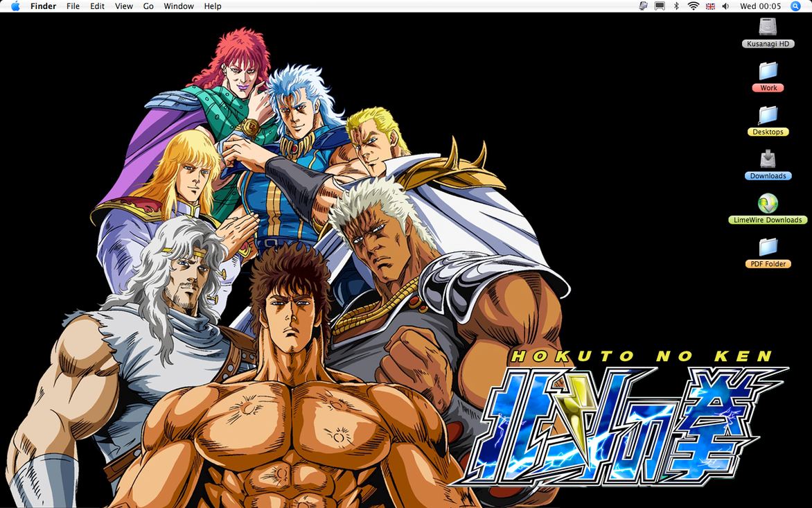The image size is (812, 508).
Task: Click the orange PDF Folder label
Action: click(x=768, y=264)
